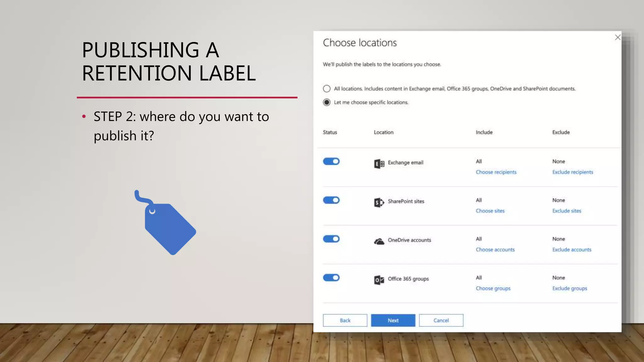
Task: Open the Choose recipients link
Action: [496, 172]
